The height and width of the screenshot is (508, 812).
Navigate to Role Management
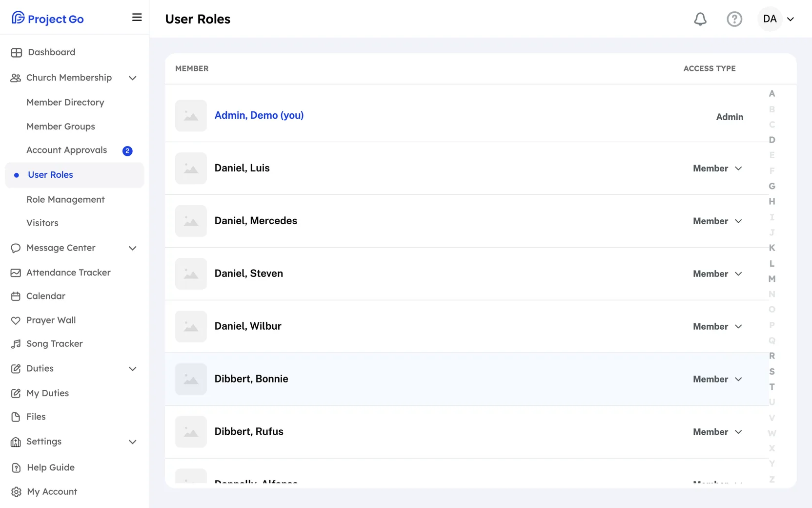(x=65, y=199)
